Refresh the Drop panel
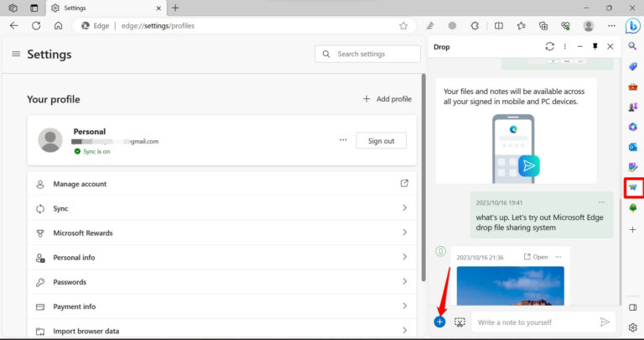 (x=549, y=46)
